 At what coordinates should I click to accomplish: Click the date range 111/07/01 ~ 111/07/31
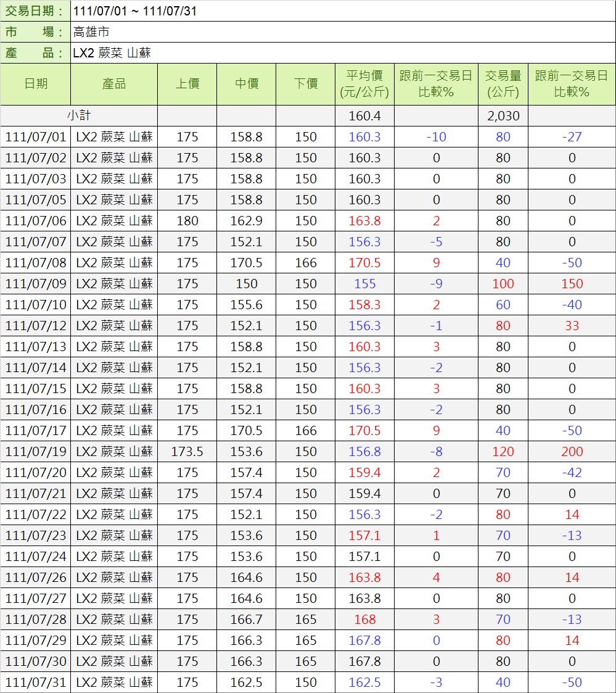[x=135, y=11]
